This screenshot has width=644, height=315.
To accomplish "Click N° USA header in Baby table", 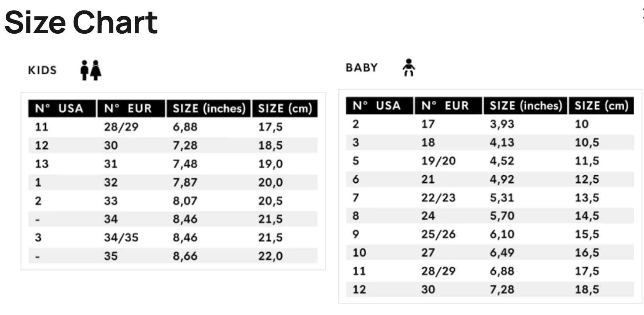I will tap(377, 106).
